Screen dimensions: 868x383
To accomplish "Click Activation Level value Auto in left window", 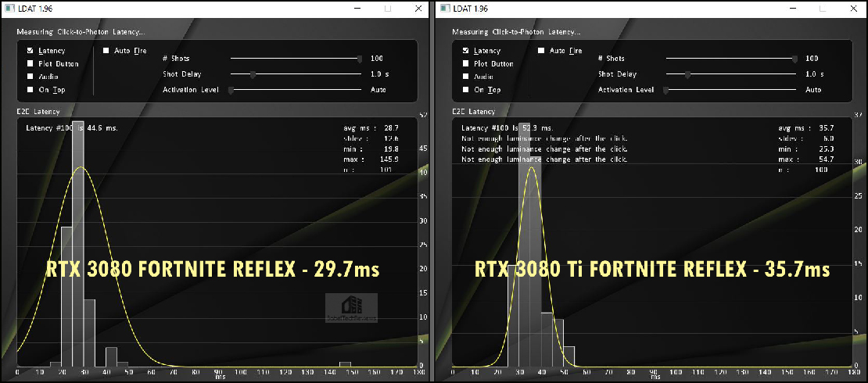I will pos(378,90).
